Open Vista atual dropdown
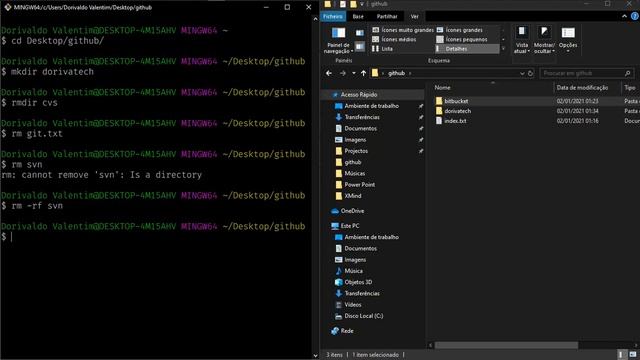The width and height of the screenshot is (640, 360). [x=522, y=40]
